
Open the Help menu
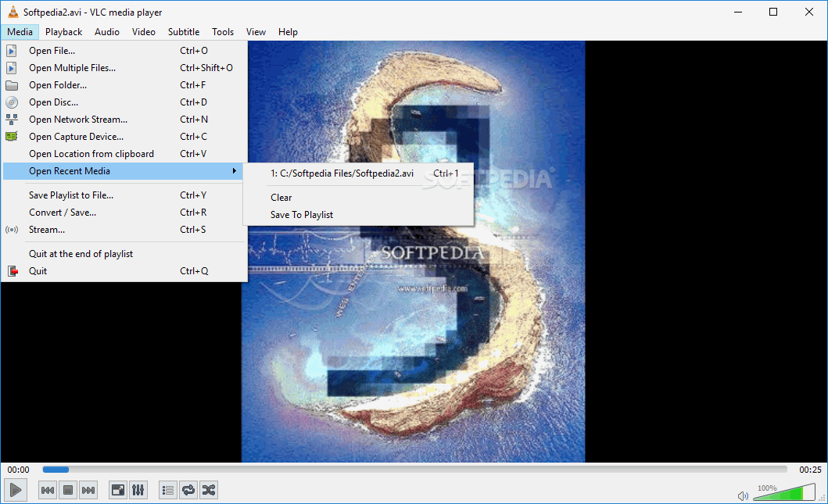[288, 32]
